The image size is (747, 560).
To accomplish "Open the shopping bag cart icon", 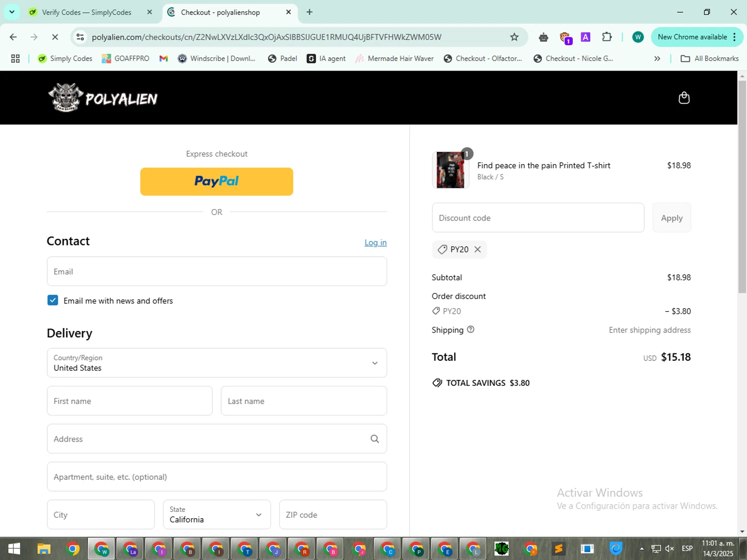I will click(684, 98).
